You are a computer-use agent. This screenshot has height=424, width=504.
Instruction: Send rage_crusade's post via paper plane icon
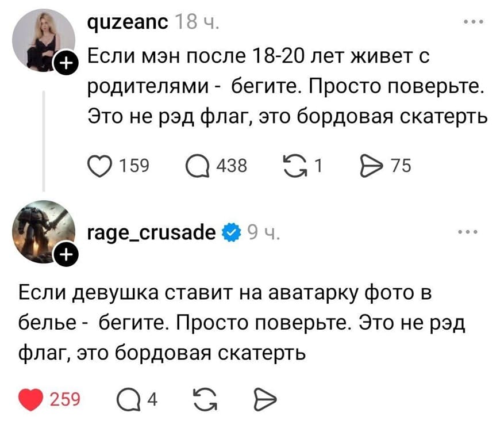pos(264,395)
